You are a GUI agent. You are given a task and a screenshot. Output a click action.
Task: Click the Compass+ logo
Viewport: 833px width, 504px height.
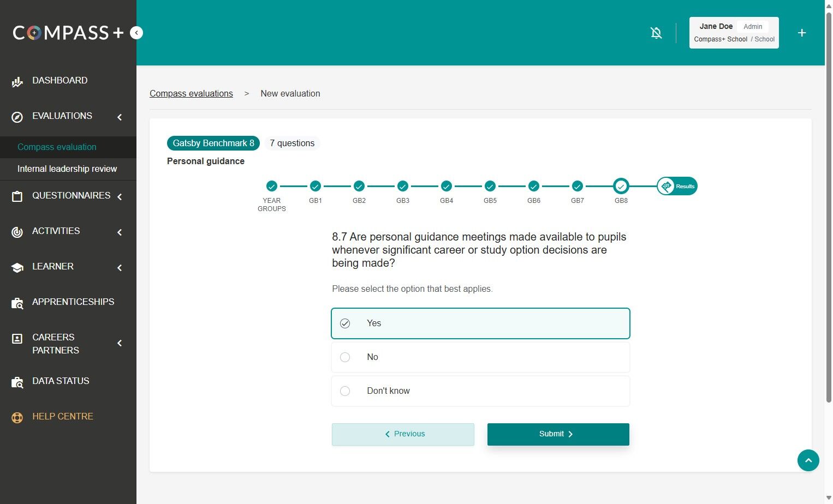[68, 33]
